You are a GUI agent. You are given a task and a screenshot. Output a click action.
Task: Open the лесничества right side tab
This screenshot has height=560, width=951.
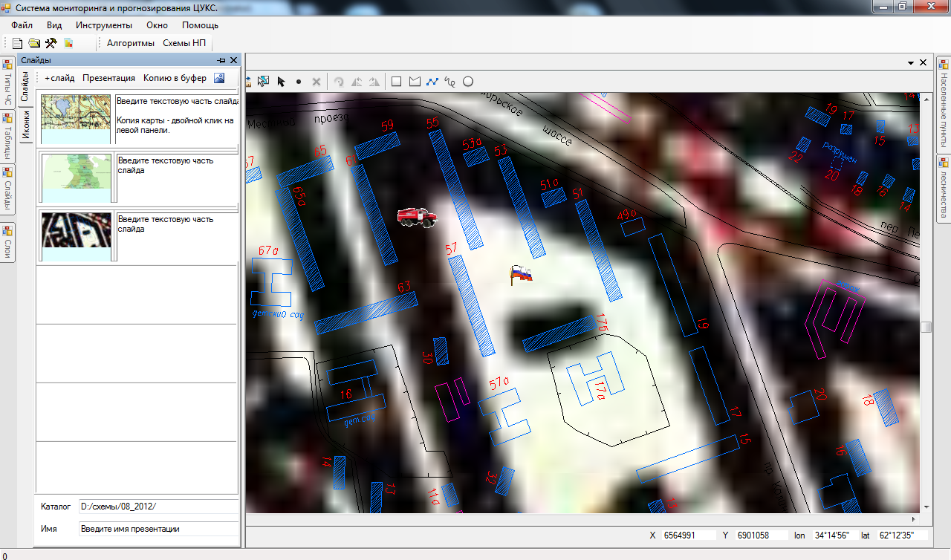pyautogui.click(x=944, y=187)
